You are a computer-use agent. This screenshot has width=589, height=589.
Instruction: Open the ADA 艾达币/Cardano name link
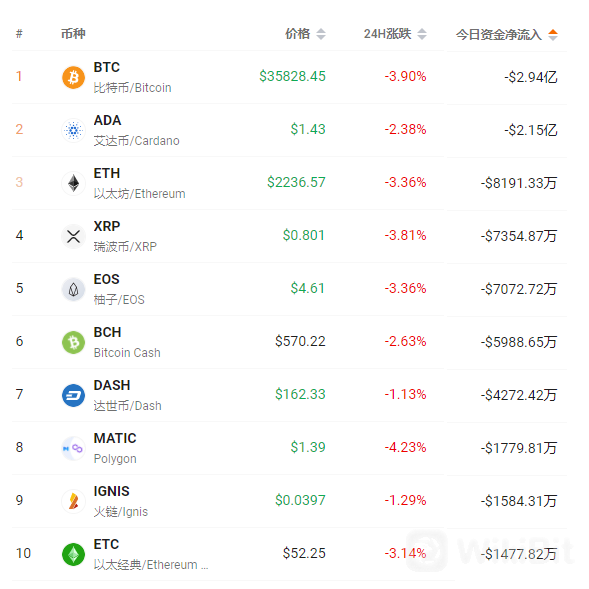136,130
